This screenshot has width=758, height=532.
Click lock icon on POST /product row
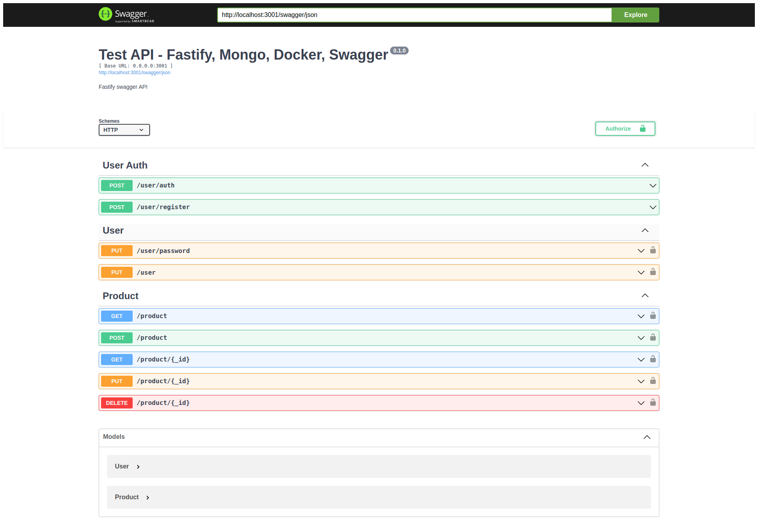coord(653,337)
